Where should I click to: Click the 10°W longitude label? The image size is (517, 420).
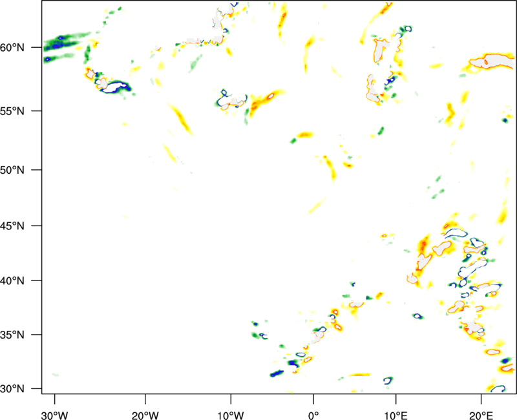pos(231,415)
